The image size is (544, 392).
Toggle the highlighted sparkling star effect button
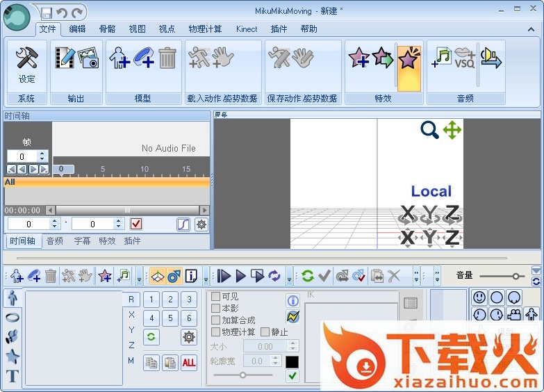[409, 68]
